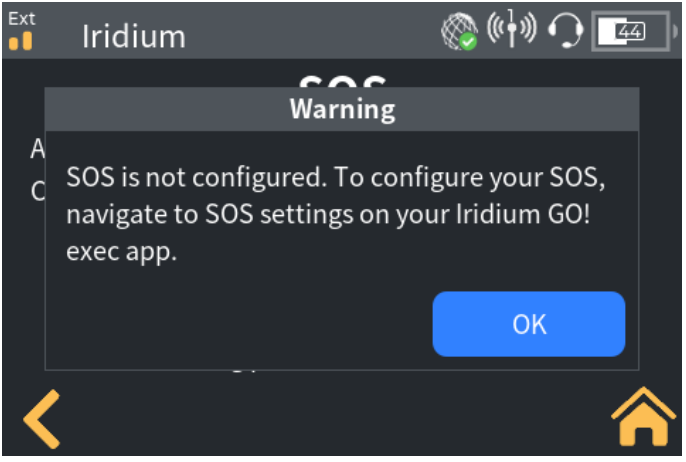Viewport: 686px width, 462px height.
Task: Go back with the orange left arrow
Action: pyautogui.click(x=42, y=419)
